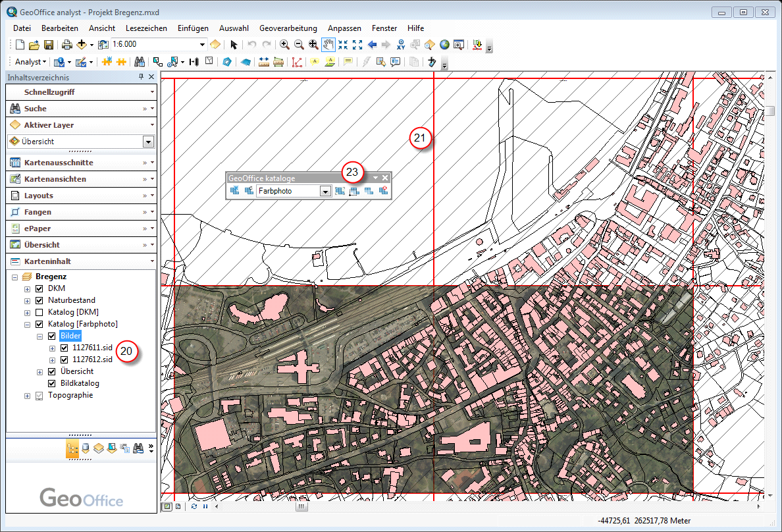The height and width of the screenshot is (532, 782).
Task: Enable the Katalog [DKM] layer checkbox
Action: [x=39, y=312]
